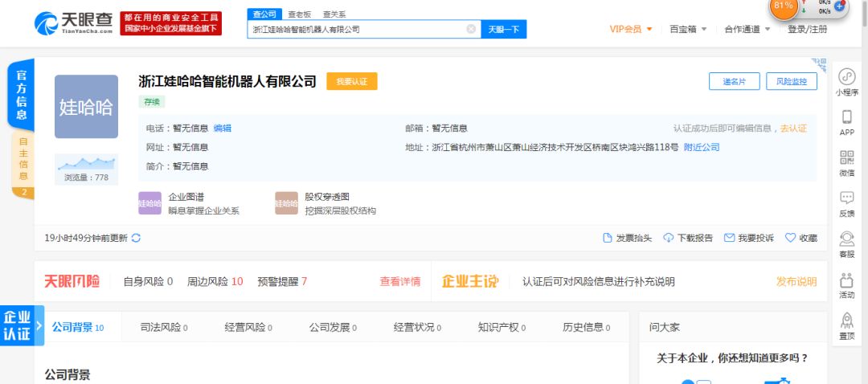Click 下载报告 download report
Viewport: 868px width, 384px height.
pyautogui.click(x=688, y=238)
